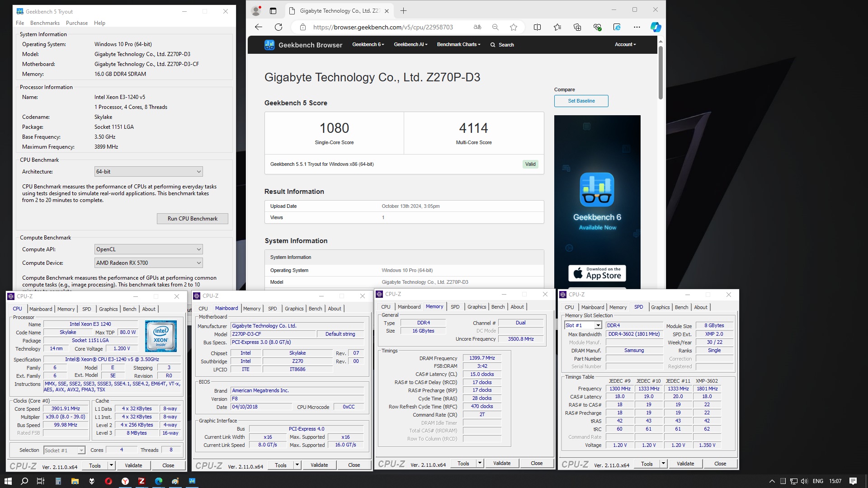This screenshot has width=868, height=488.
Task: Open the Slot #1 memory slot dropdown
Action: [583, 325]
